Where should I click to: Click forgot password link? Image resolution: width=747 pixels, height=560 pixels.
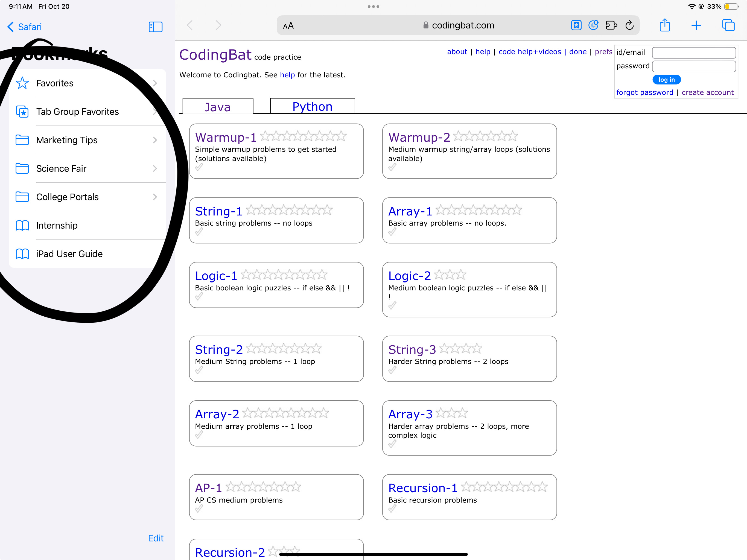644,92
